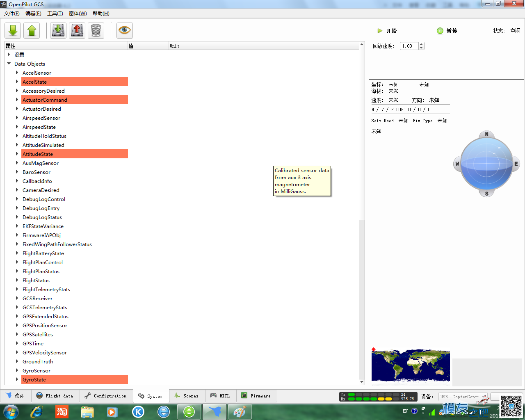The width and height of the screenshot is (525, 420).
Task: Click the compass sphere widget
Action: [486, 164]
